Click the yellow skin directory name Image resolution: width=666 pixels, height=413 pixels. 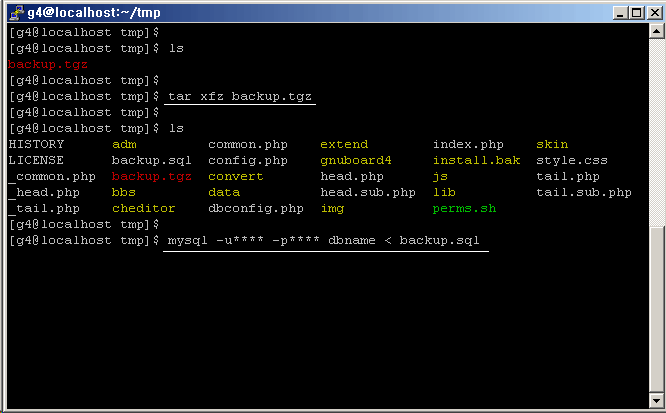552,145
